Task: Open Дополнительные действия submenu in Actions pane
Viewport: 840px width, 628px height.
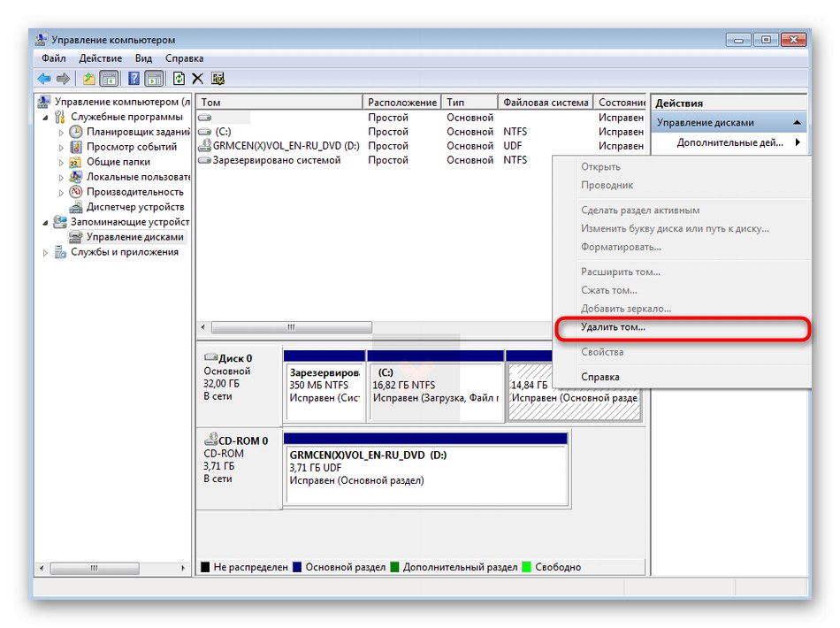Action: click(x=729, y=142)
